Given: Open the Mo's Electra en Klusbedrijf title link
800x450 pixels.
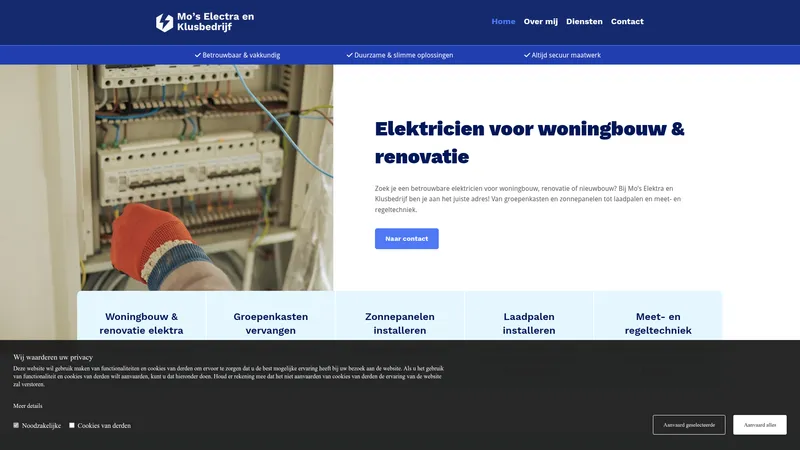Looking at the screenshot, I should 215,22.
